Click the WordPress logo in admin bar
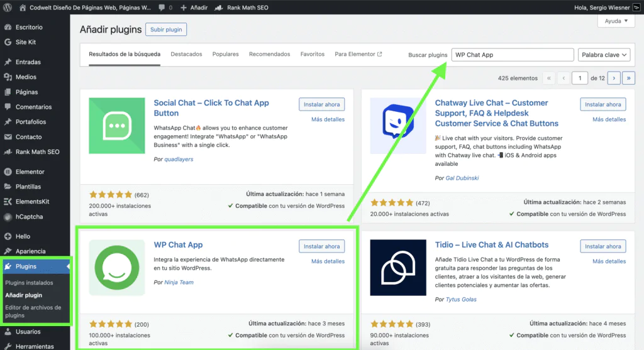This screenshot has width=644, height=350. coord(8,8)
